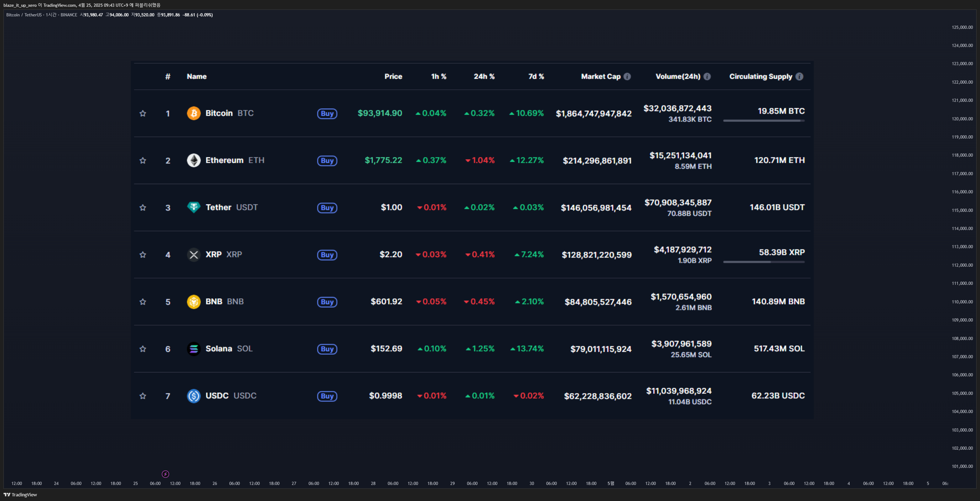Click the 120,000.00 price axis label

coord(962,119)
